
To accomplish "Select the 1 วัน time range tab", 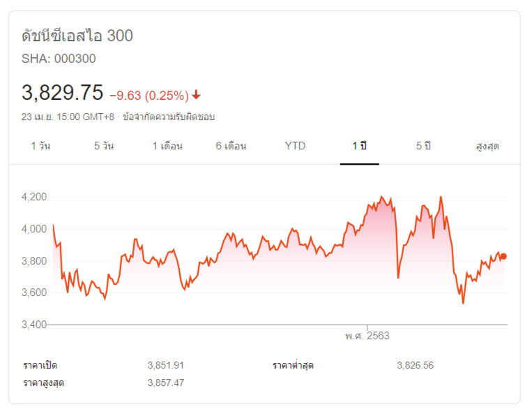I will coord(40,147).
